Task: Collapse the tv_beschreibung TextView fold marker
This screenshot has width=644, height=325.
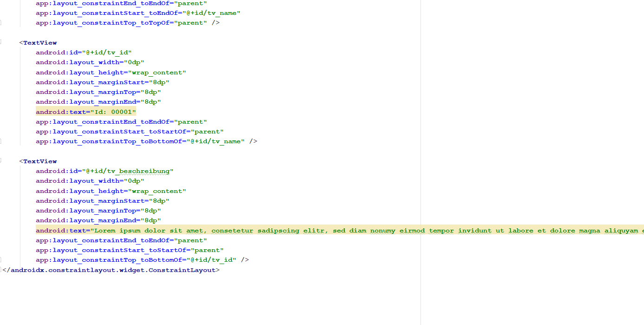Action: coord(1,161)
